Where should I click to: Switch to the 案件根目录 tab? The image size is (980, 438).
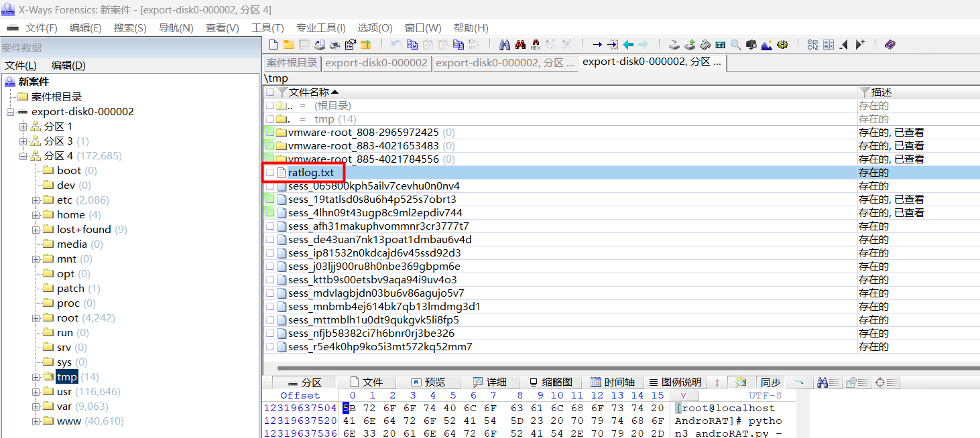tap(292, 63)
